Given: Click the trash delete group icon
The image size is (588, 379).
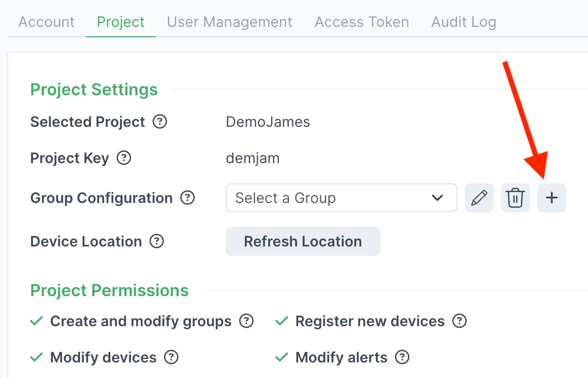Looking at the screenshot, I should pyautogui.click(x=516, y=198).
